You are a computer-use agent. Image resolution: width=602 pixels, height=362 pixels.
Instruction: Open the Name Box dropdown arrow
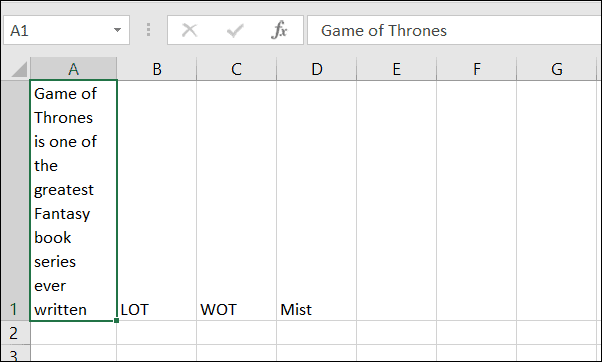pos(117,30)
